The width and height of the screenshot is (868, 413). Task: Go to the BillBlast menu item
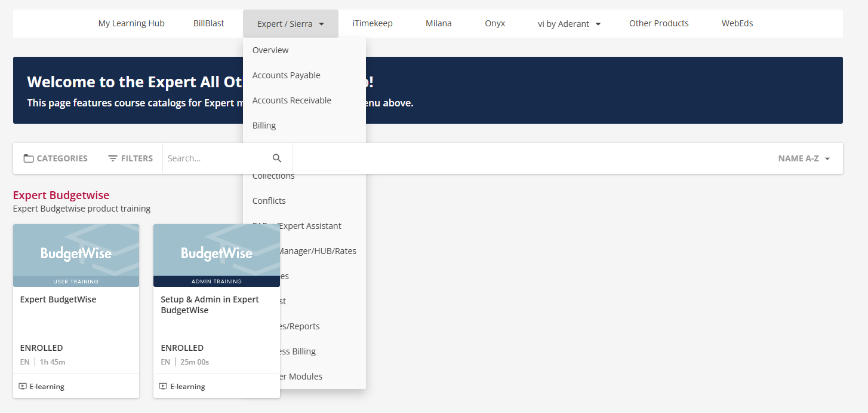click(x=209, y=23)
